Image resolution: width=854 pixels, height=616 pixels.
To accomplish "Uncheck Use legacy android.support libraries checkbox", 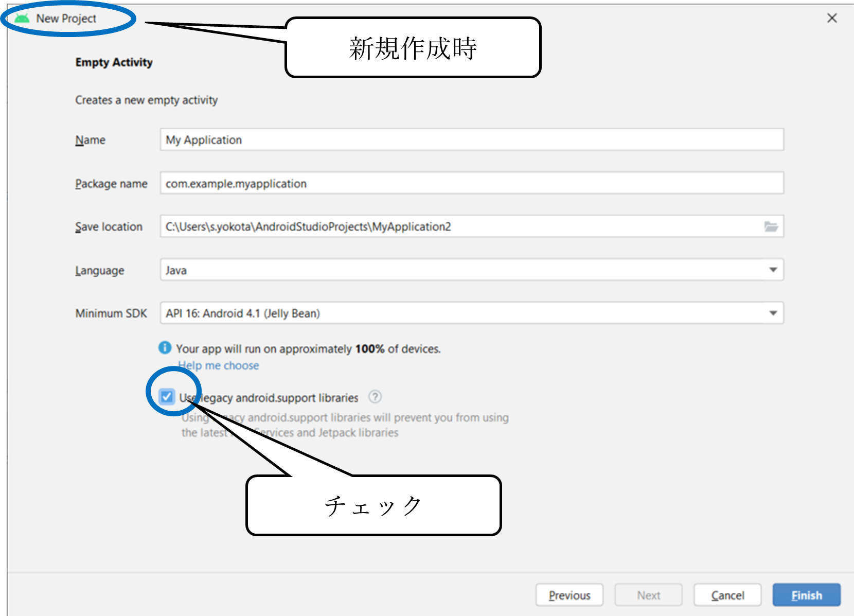I will 167,397.
